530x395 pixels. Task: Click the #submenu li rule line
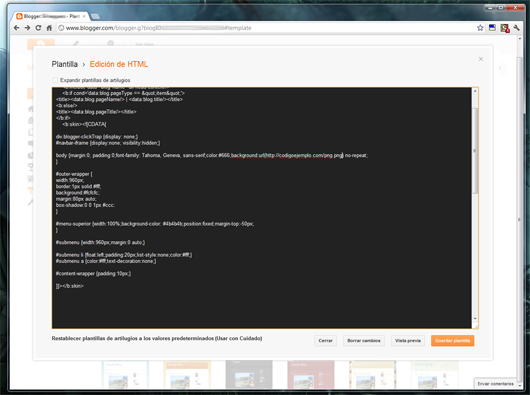coord(124,255)
